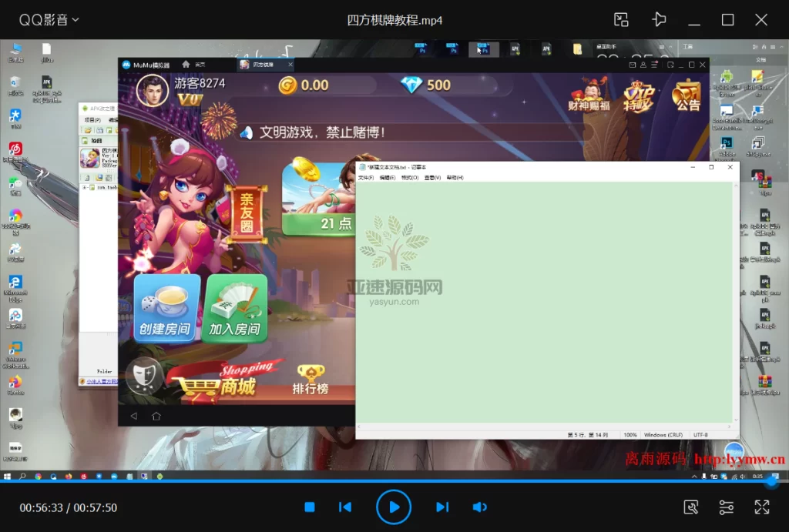
Task: Open the NetEase Cloud Music desktop icon
Action: point(15,152)
